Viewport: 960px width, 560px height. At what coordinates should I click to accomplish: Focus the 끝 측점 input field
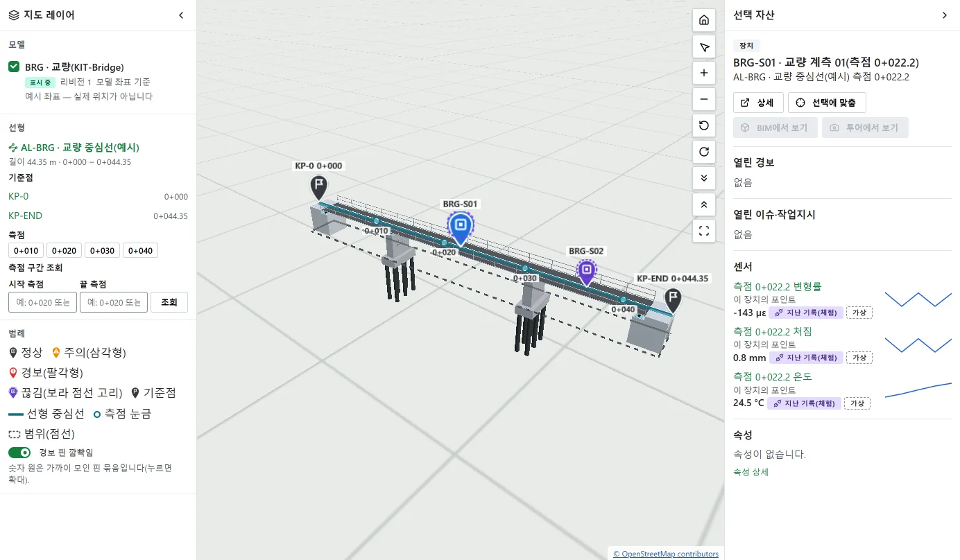(114, 302)
